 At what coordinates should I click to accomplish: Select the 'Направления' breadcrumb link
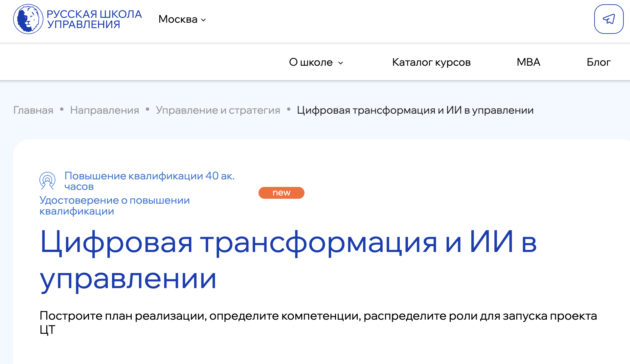tap(104, 110)
